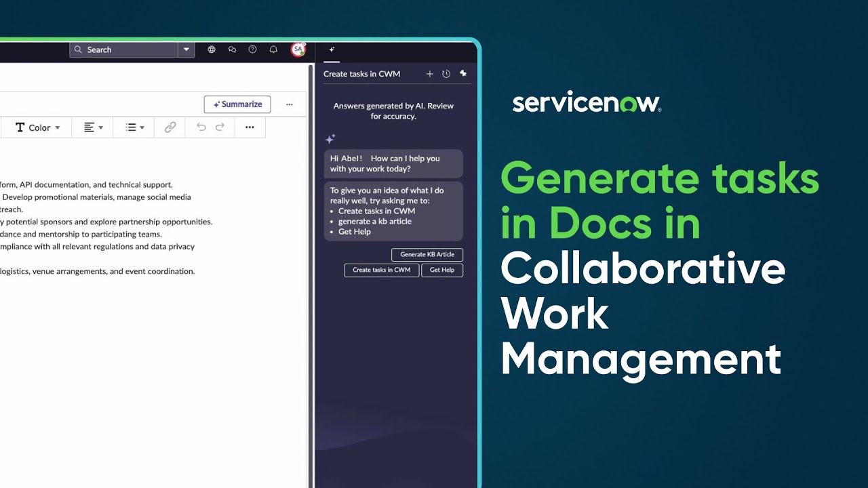Click the Summarize button
This screenshot has height=488, width=868.
[x=237, y=104]
